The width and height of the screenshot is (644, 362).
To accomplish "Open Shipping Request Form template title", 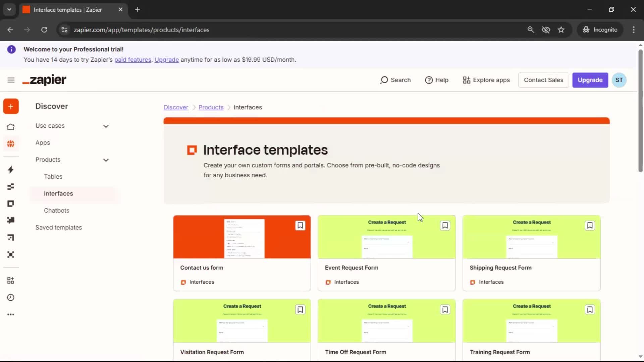I will click(x=500, y=268).
